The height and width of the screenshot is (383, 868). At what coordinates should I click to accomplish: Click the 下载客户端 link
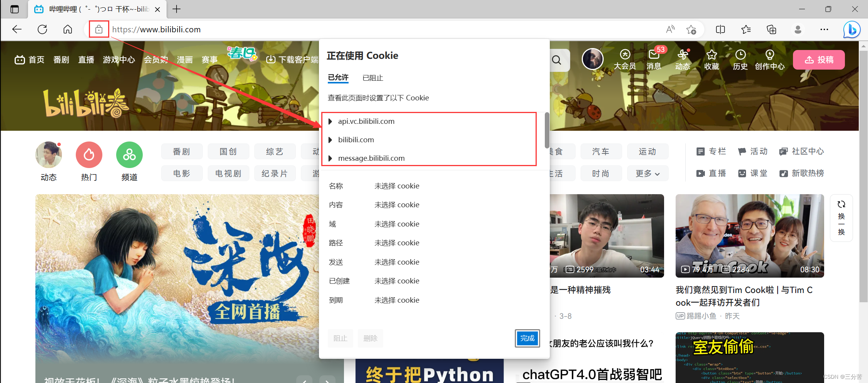(x=292, y=60)
